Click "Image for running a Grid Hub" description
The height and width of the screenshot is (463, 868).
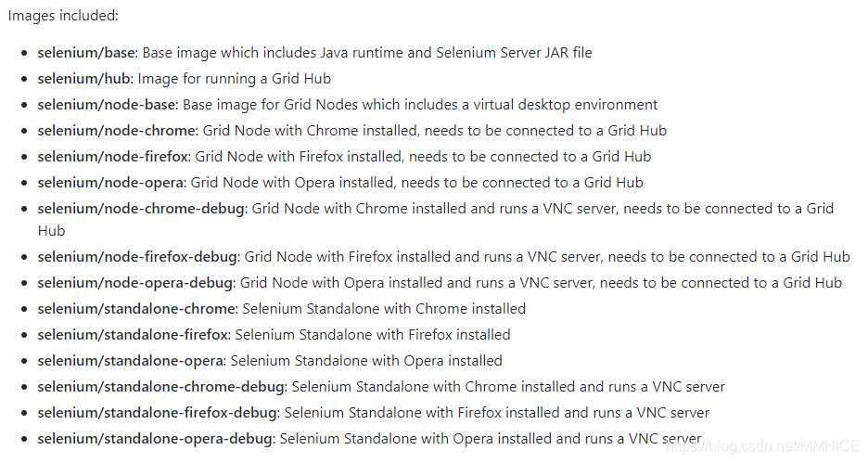235,79
